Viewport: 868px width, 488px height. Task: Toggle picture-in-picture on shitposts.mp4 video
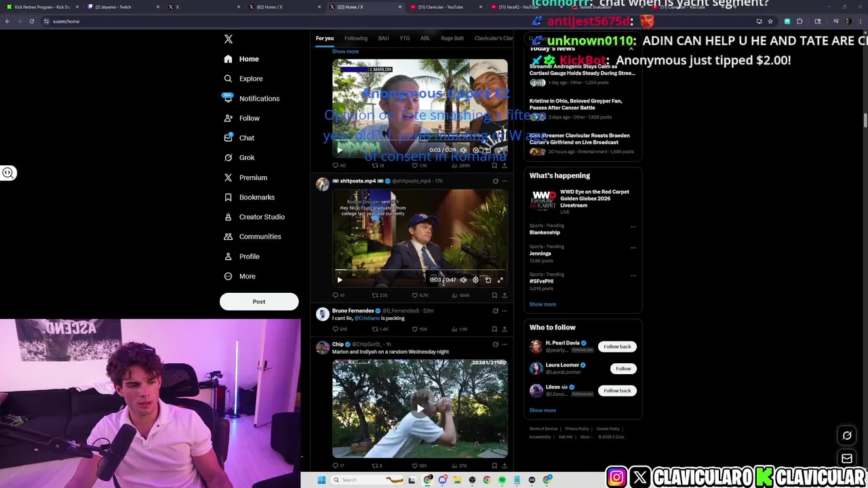click(x=488, y=280)
